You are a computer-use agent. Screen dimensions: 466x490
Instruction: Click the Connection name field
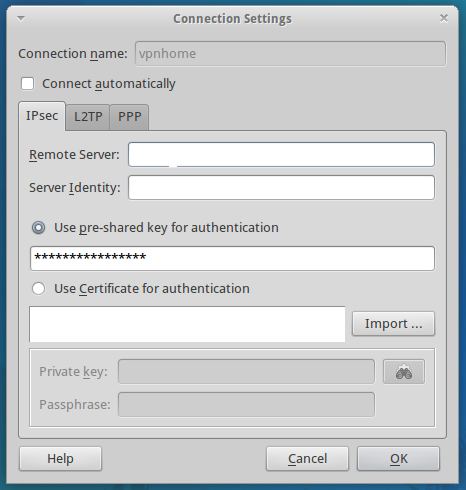(290, 54)
